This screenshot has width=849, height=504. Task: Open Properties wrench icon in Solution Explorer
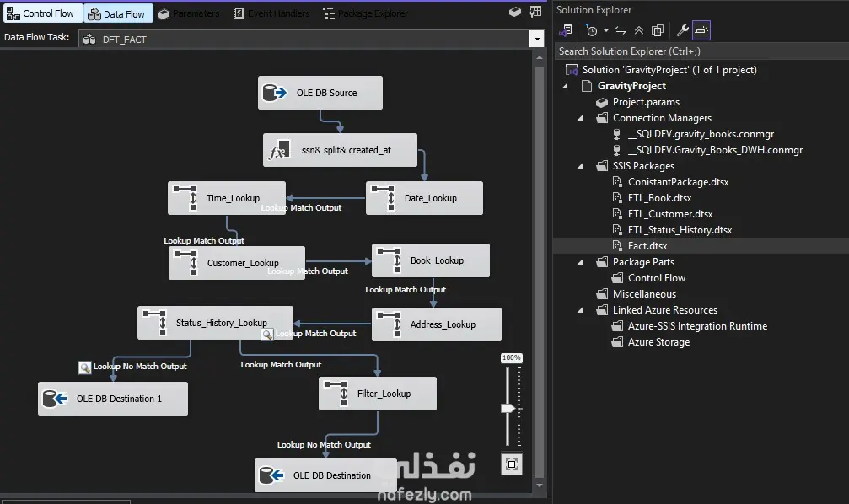coord(682,30)
